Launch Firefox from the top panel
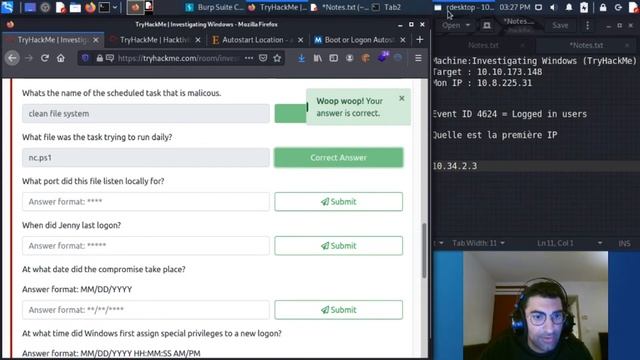This screenshot has height=360, width=640. point(90,7)
